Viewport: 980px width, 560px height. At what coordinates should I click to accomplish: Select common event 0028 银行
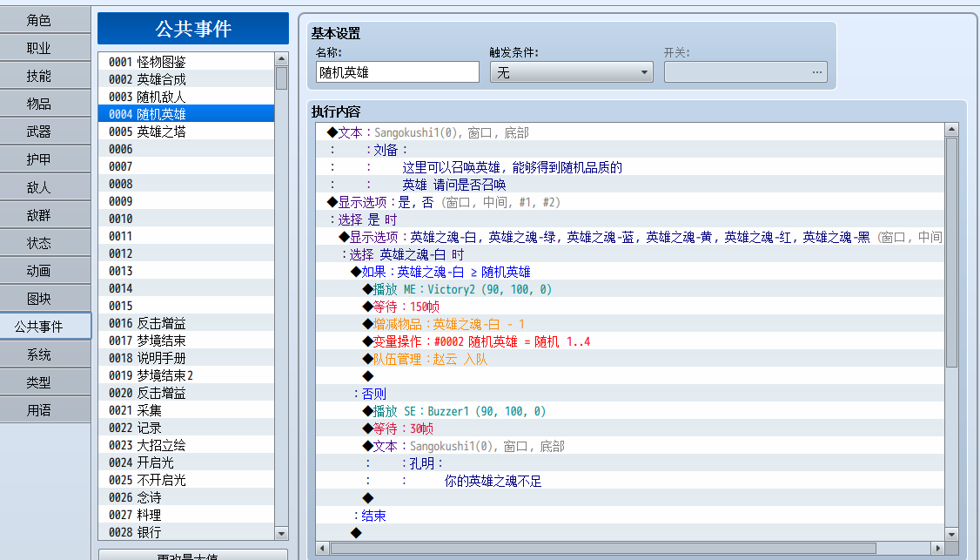(x=186, y=532)
